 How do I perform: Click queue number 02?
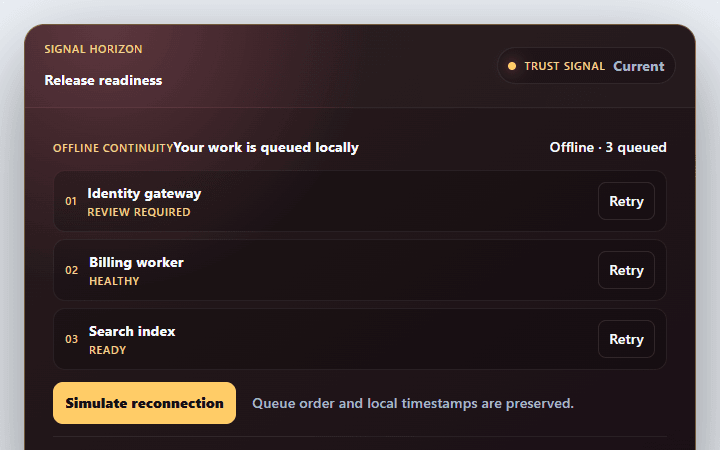tap(72, 270)
